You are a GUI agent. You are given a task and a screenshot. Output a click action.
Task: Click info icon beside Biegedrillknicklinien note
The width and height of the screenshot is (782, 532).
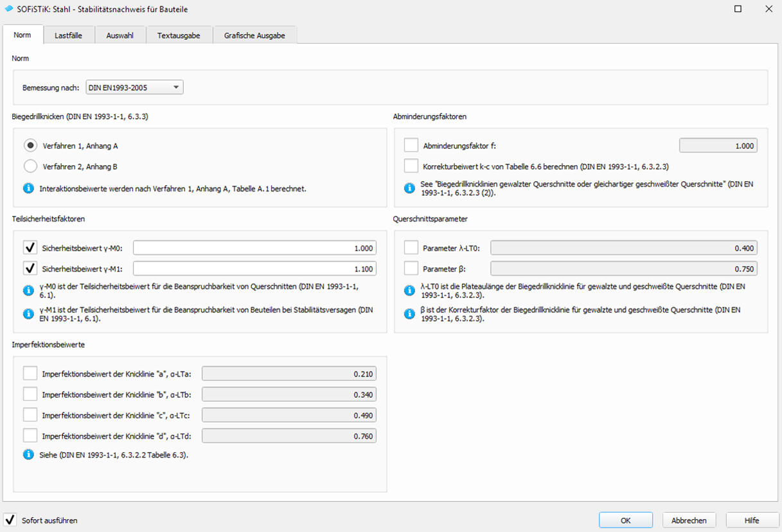coord(409,188)
